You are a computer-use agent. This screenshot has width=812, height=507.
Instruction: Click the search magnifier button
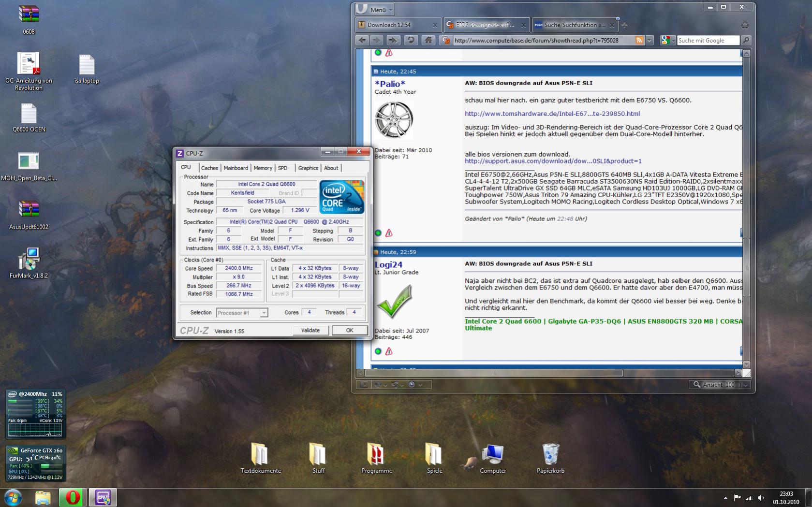tap(746, 41)
